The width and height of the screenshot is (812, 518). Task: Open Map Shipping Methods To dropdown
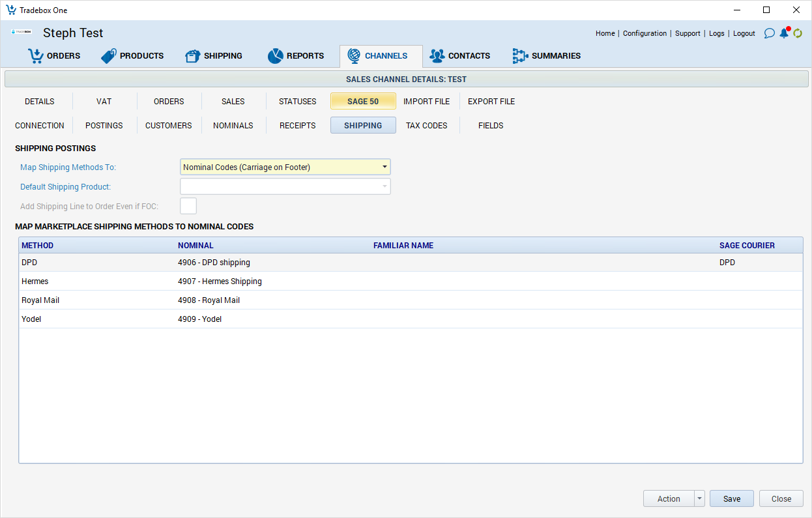(384, 167)
